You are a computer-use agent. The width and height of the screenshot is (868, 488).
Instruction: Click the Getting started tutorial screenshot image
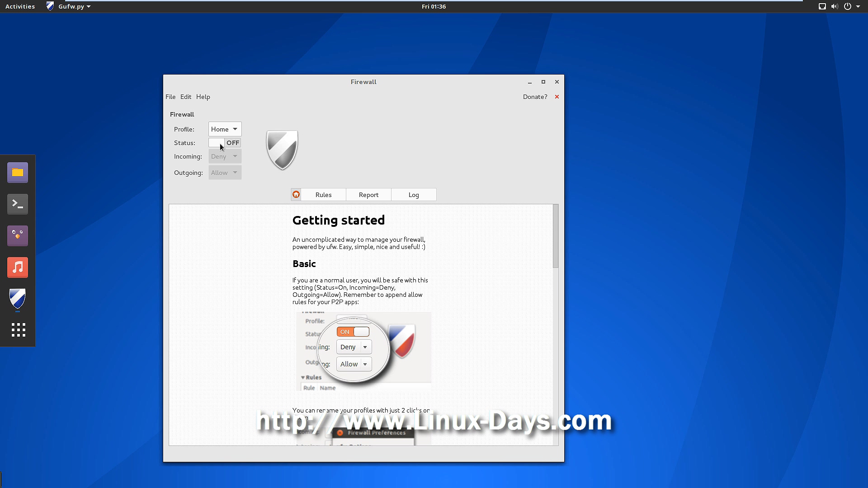(364, 352)
